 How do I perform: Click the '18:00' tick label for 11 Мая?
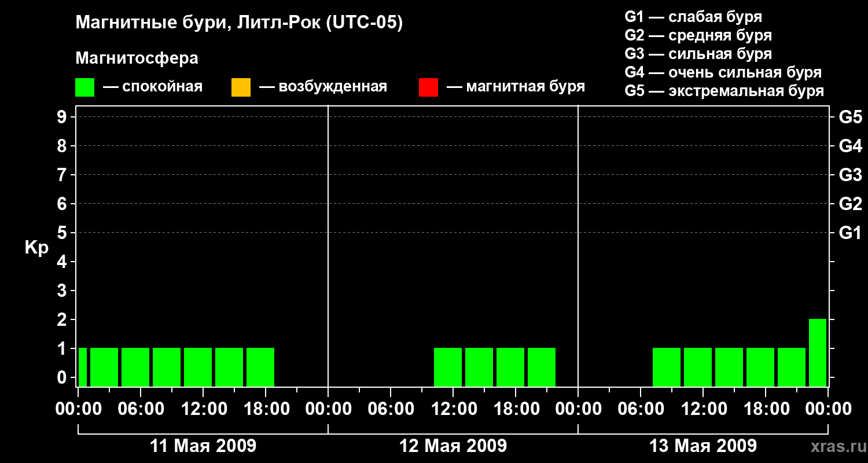tap(266, 409)
